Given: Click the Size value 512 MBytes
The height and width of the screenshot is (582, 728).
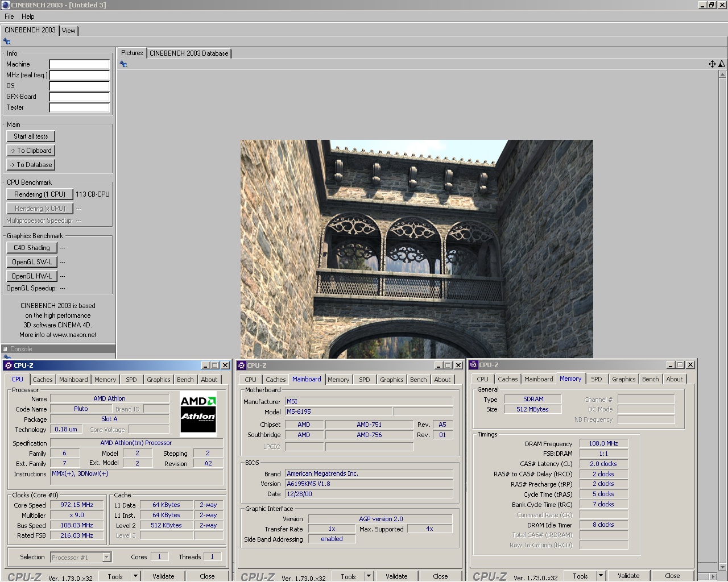Looking at the screenshot, I should pos(533,409).
